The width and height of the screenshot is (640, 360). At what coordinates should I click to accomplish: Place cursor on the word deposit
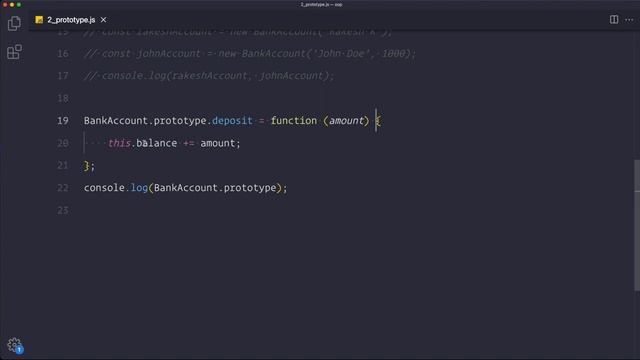point(232,121)
